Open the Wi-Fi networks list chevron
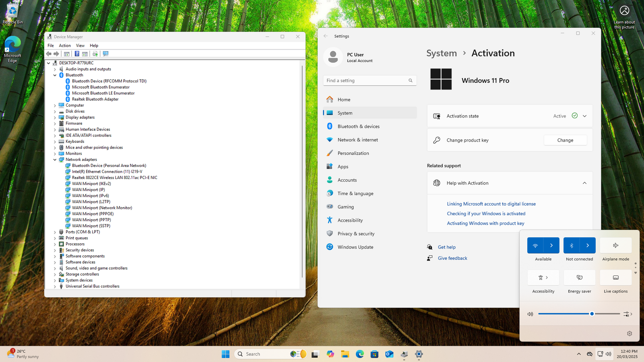The image size is (644, 362). point(551,245)
